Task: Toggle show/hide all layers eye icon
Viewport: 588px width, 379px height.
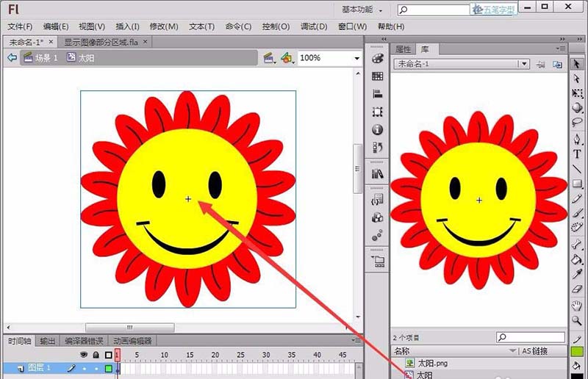Action: coord(84,355)
